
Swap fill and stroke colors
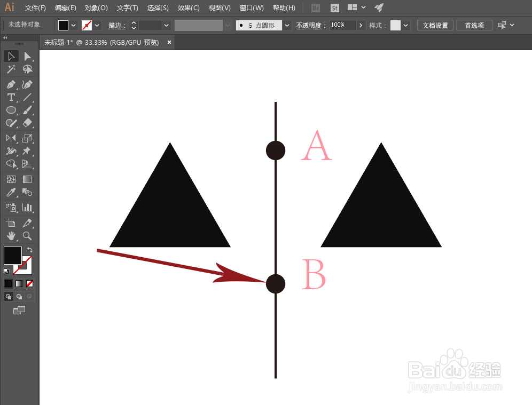click(x=30, y=250)
